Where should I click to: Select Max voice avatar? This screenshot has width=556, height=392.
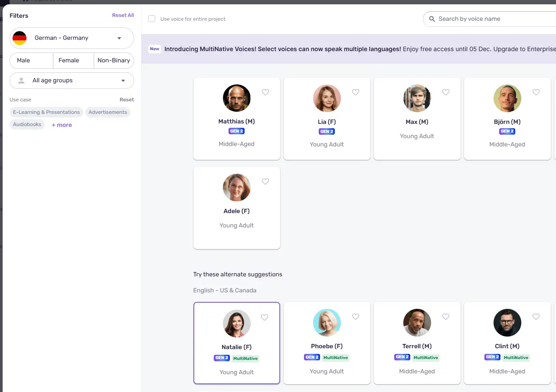click(x=417, y=98)
